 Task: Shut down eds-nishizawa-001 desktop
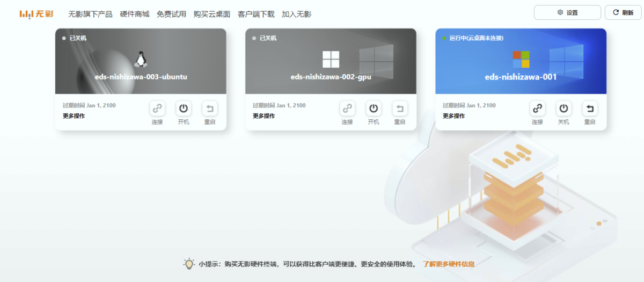563,109
